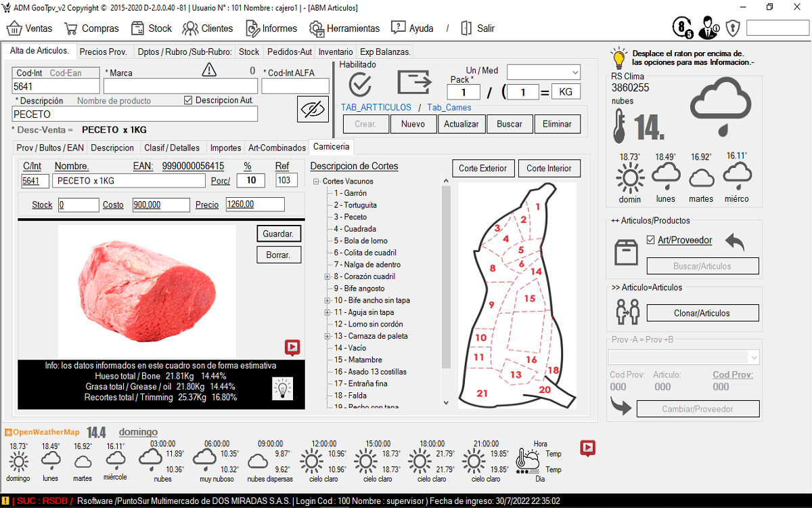Click the shield keyhole security icon
The image size is (812, 508).
coord(733,28)
